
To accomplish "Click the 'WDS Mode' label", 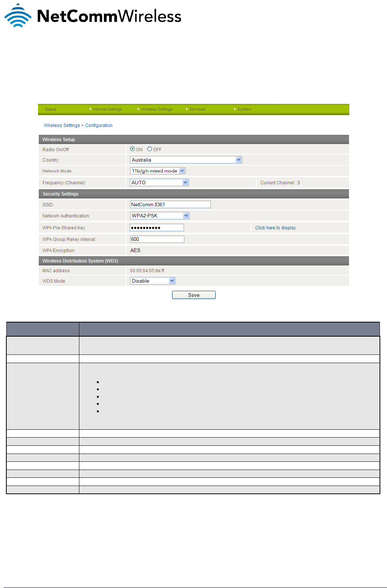I will 54,281.
